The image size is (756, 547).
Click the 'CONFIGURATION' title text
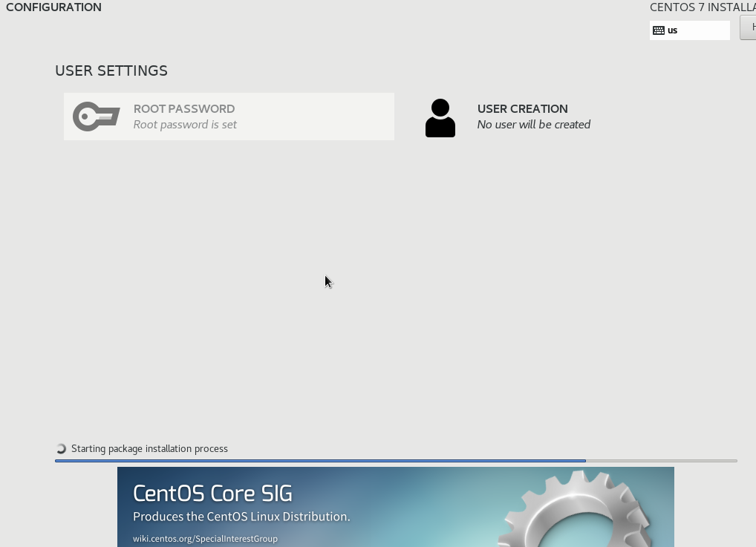point(54,7)
